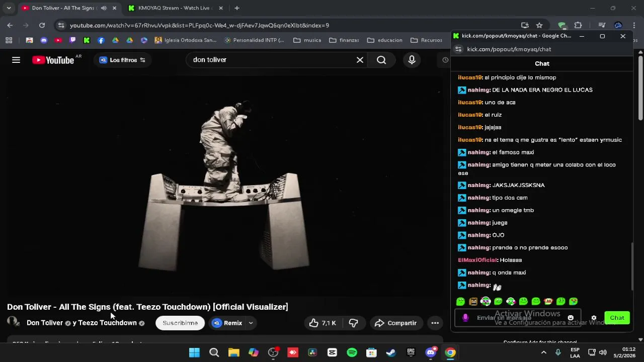Switch ESP LAA keyboard language indicator
Viewport: 644px width, 362px height.
point(575,352)
